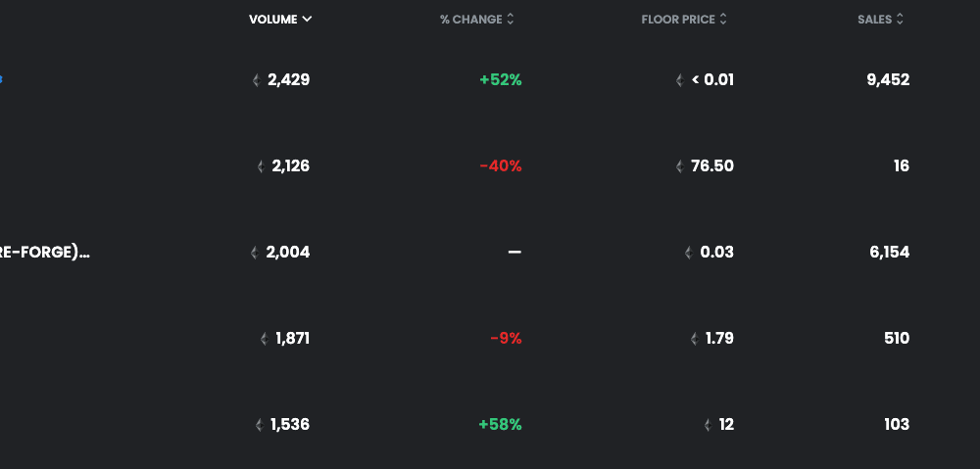Click Ethereum icon beside 2,429 volume
The height and width of the screenshot is (469, 980).
point(256,80)
